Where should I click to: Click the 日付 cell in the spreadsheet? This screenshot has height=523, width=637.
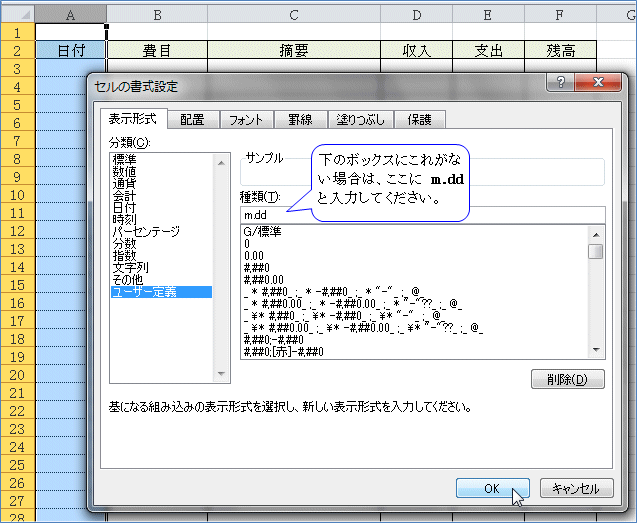(71, 50)
